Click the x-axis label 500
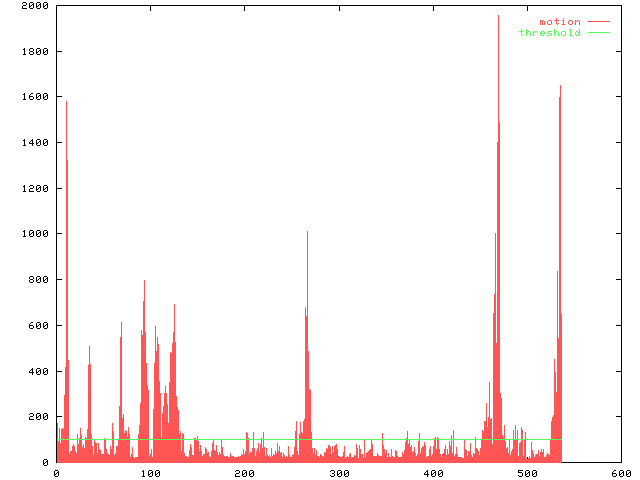 526,473
